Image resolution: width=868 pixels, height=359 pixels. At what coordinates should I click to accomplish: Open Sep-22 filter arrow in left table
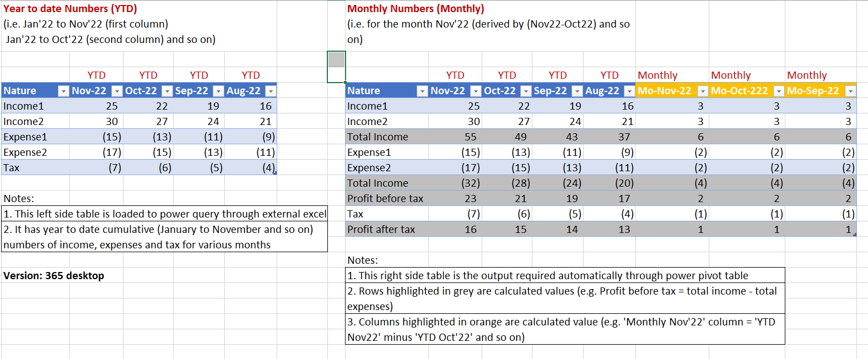pos(218,91)
